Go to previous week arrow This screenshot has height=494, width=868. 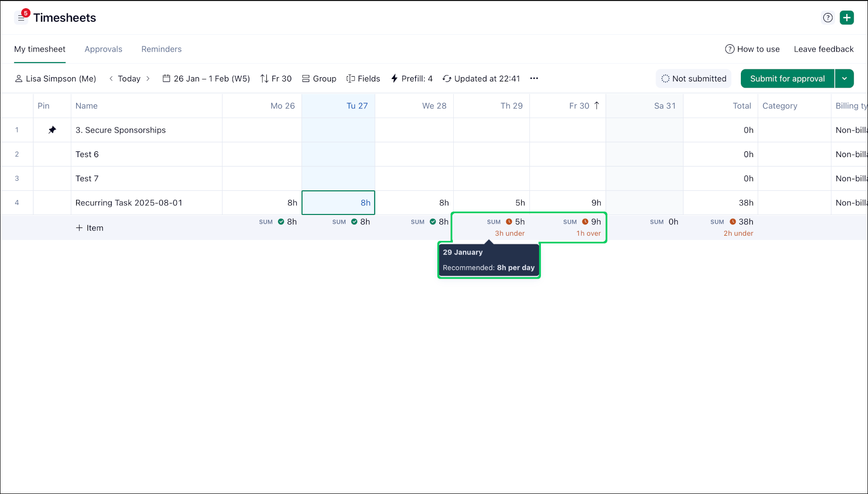tap(111, 79)
